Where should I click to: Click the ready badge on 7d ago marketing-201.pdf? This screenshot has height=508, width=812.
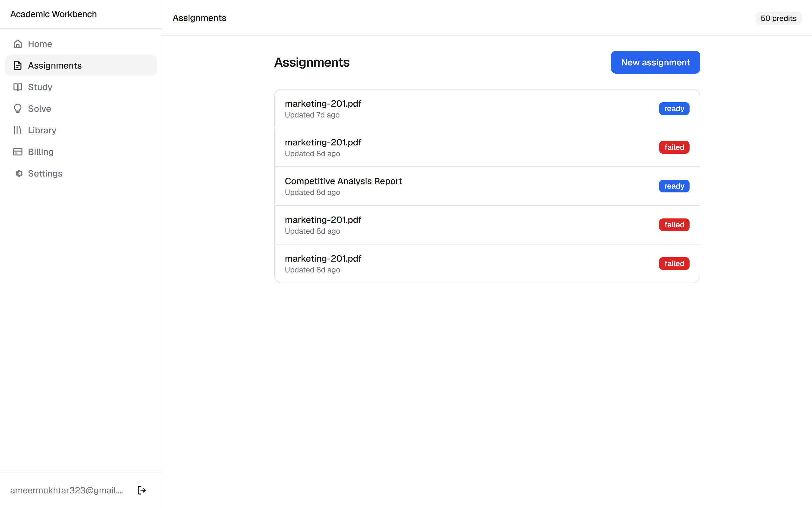pyautogui.click(x=674, y=109)
